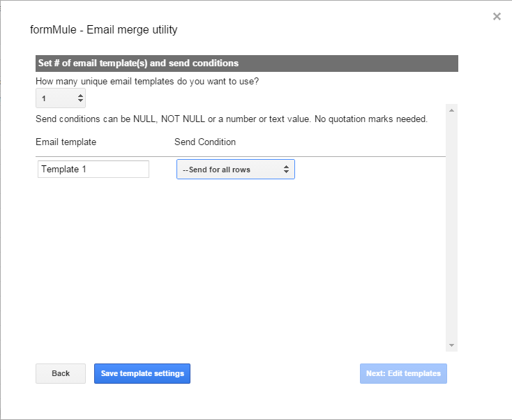
Task: Go Back to the previous step
Action: click(61, 373)
